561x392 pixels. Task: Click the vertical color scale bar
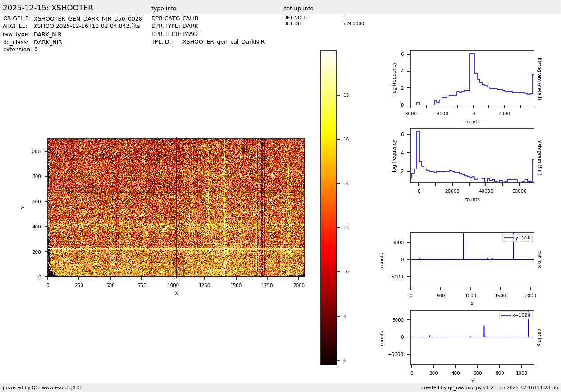(328, 207)
